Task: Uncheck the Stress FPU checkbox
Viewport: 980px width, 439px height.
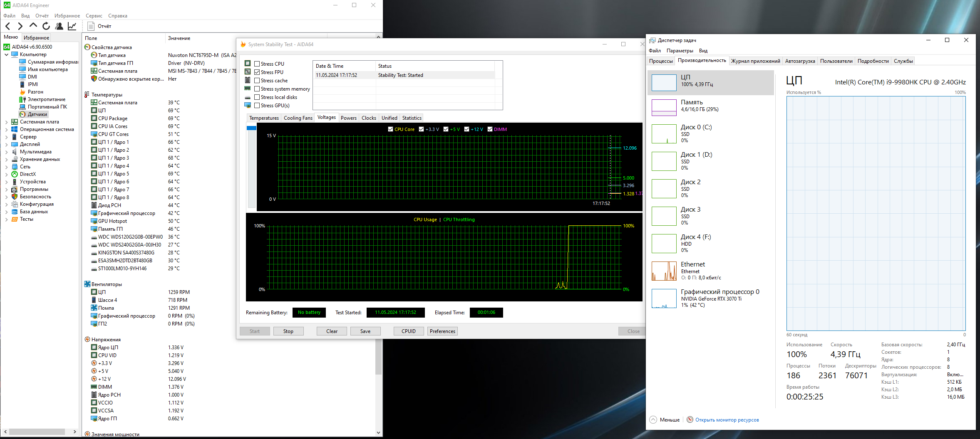Action: point(257,72)
